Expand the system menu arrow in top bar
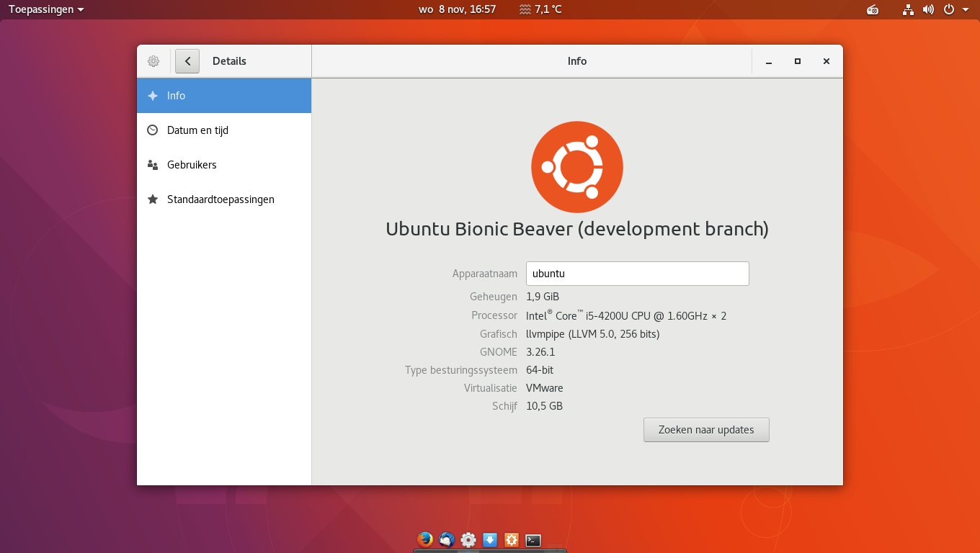 click(x=966, y=10)
